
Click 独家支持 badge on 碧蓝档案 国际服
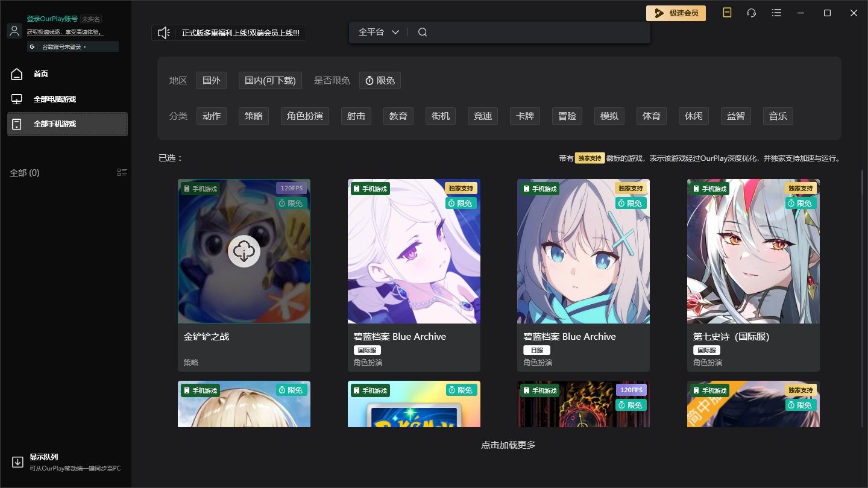[x=461, y=189]
